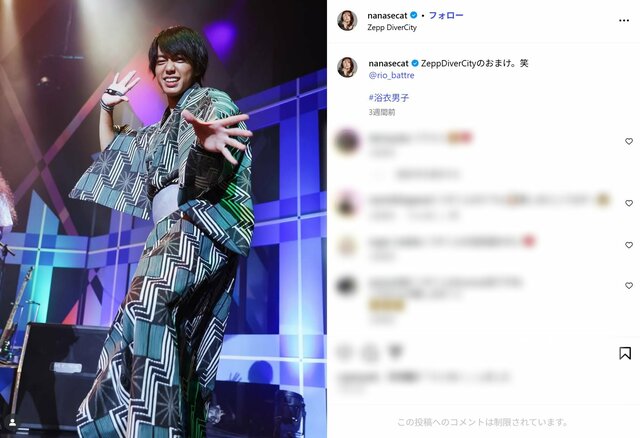Open the three-dot more options menu

click(x=624, y=20)
